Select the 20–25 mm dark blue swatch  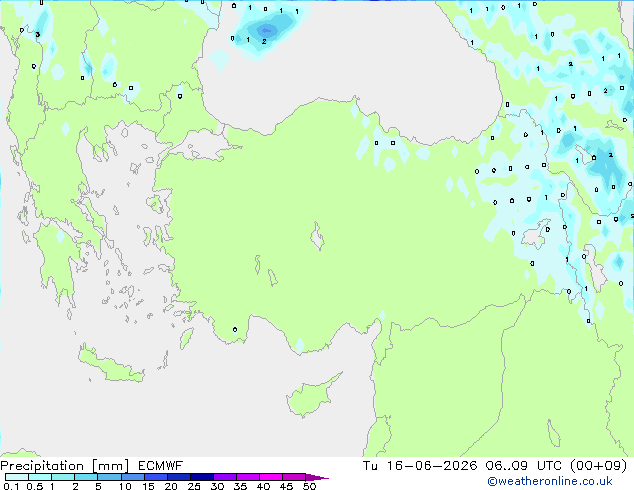[x=178, y=477]
